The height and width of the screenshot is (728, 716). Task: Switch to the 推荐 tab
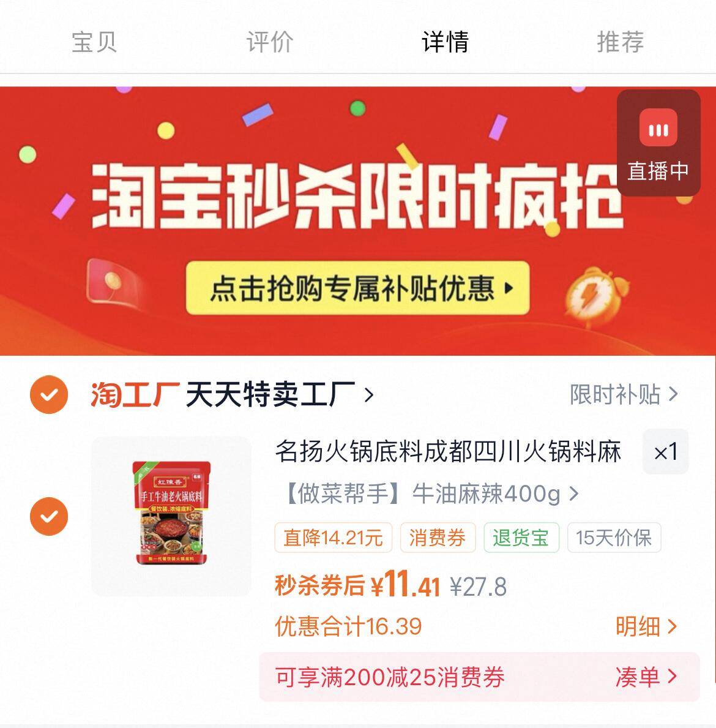click(621, 42)
